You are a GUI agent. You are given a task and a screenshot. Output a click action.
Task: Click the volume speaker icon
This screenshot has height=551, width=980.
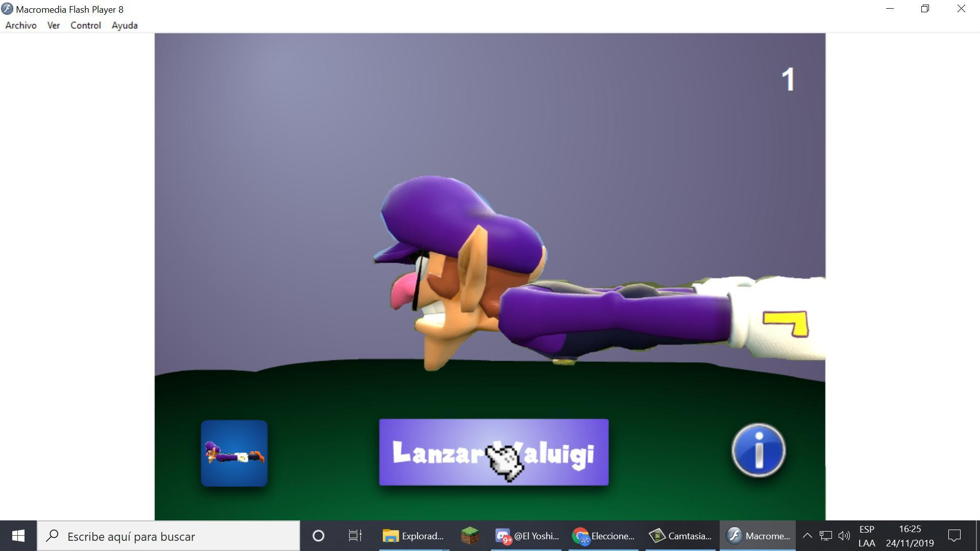pyautogui.click(x=844, y=536)
